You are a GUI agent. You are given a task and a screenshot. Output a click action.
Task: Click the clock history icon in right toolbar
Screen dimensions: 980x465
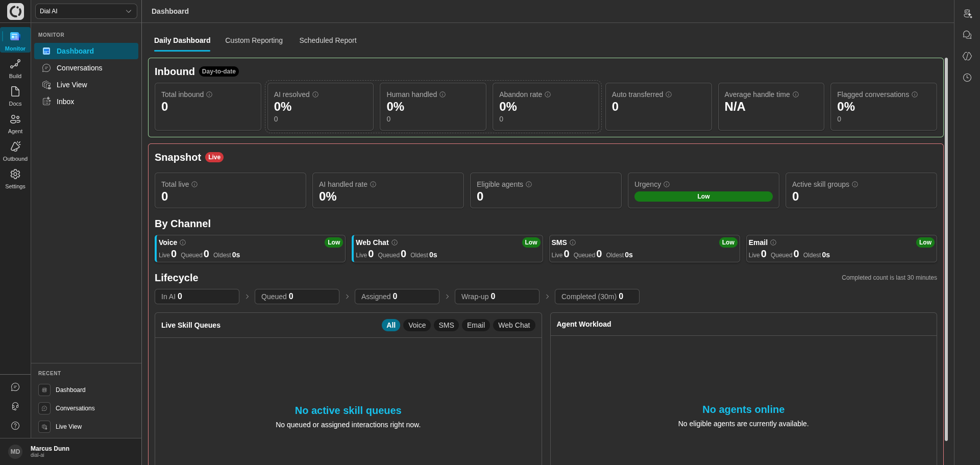pos(967,78)
